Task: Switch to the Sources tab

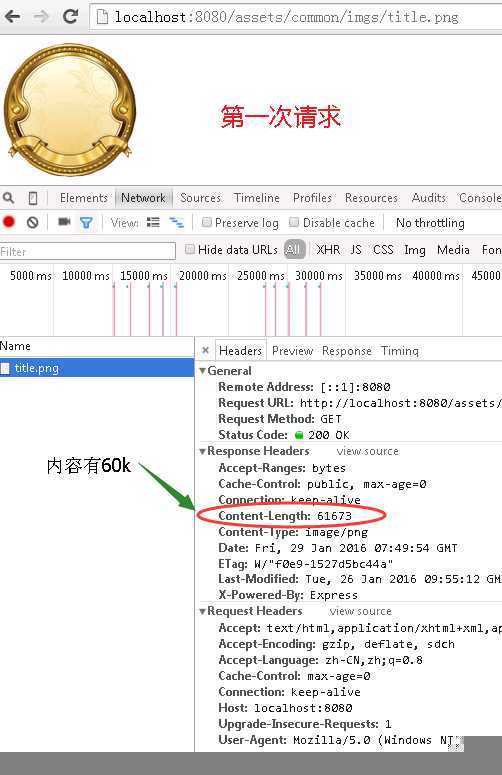Action: pos(200,198)
